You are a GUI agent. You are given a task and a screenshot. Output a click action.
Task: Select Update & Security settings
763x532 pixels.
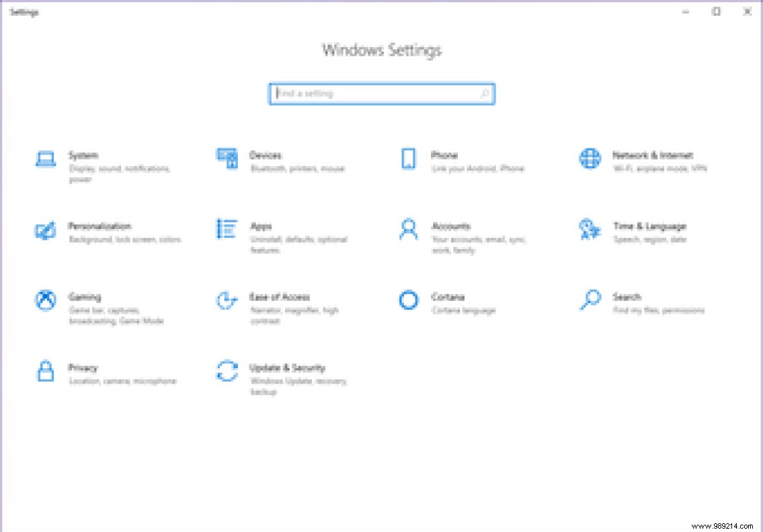click(226, 371)
